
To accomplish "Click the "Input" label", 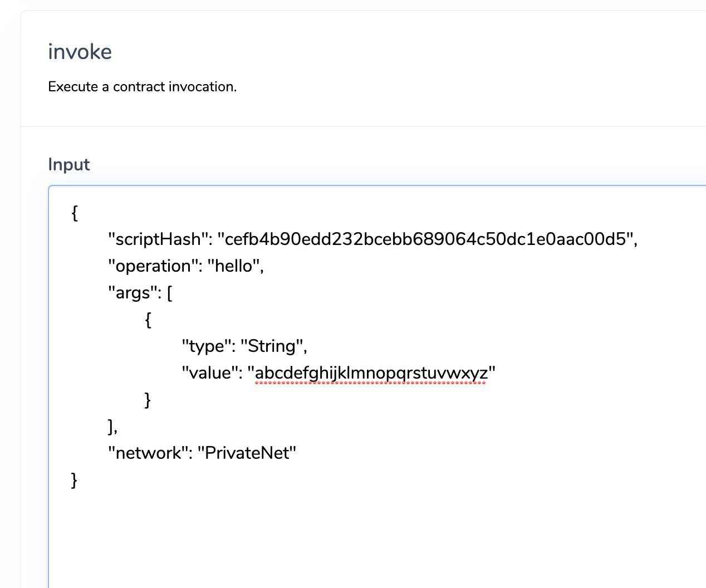I will [68, 164].
